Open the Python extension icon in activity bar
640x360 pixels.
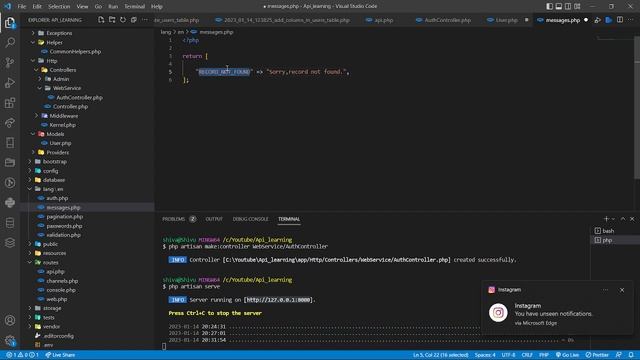(10, 202)
